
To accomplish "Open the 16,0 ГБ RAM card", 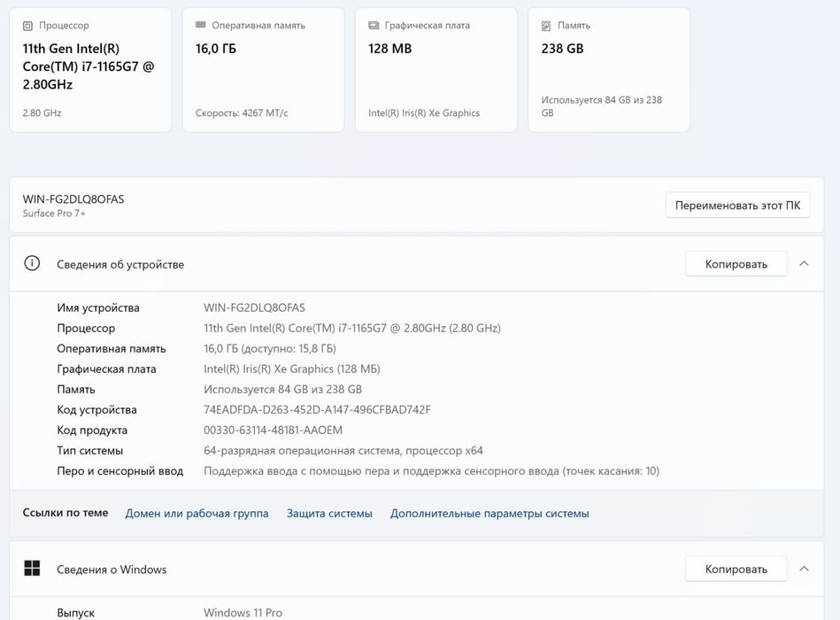I will [x=263, y=70].
